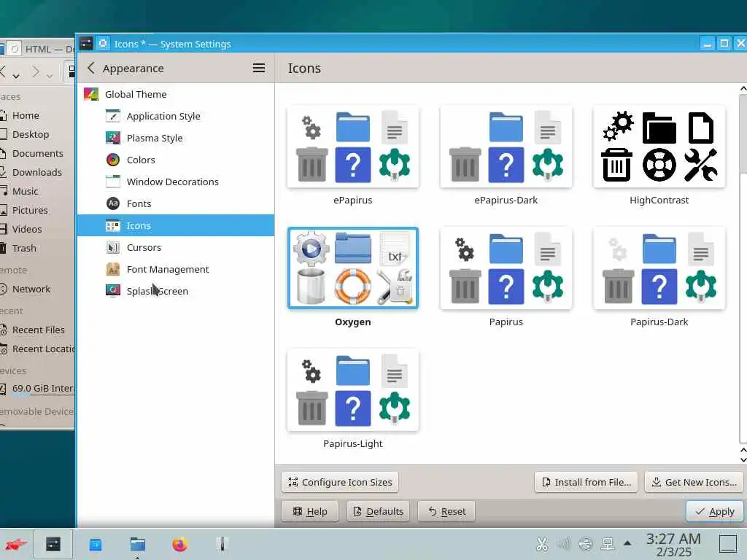The height and width of the screenshot is (560, 747).
Task: Open Recent Locations in Dolphin
Action: pyautogui.click(x=37, y=349)
